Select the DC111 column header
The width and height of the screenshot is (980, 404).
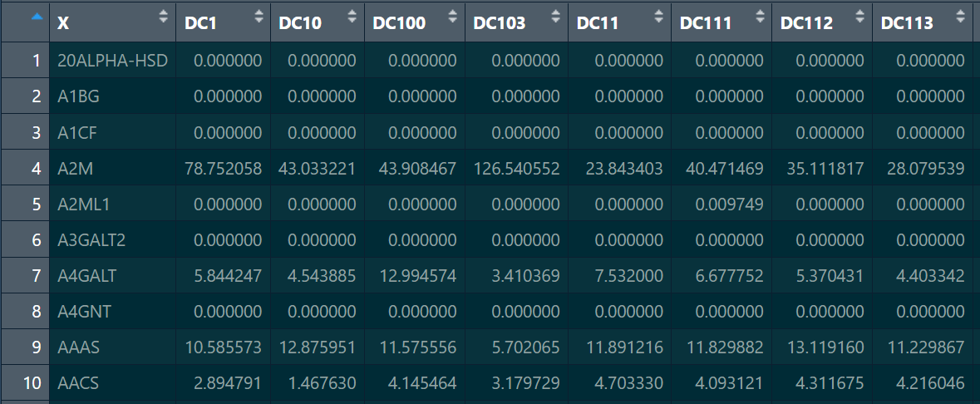pyautogui.click(x=721, y=22)
